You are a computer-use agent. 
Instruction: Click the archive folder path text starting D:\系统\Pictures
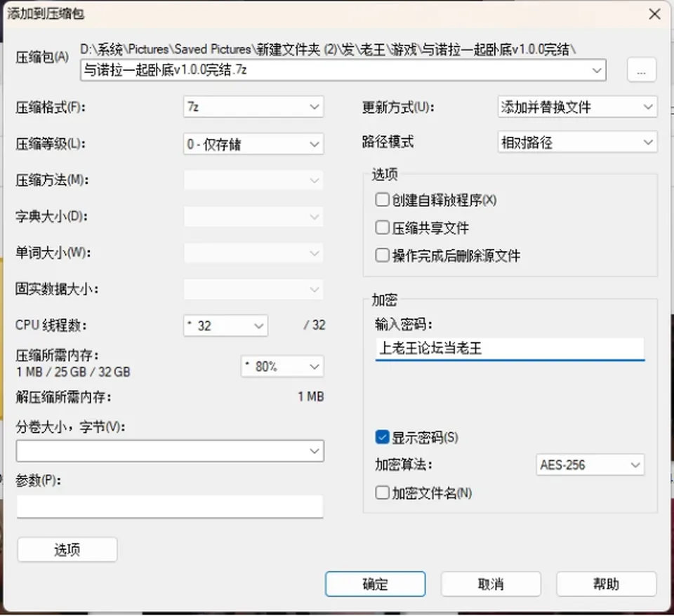(328, 49)
